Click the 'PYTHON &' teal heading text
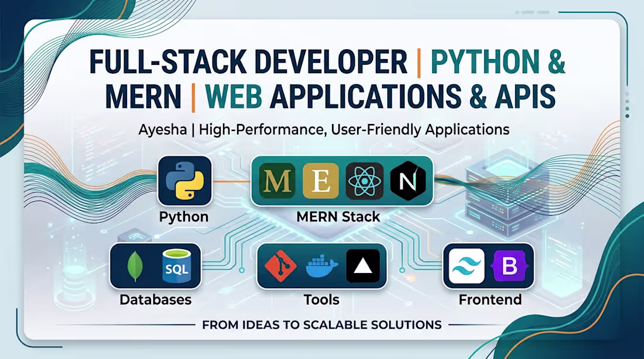644x359 pixels. 498,62
